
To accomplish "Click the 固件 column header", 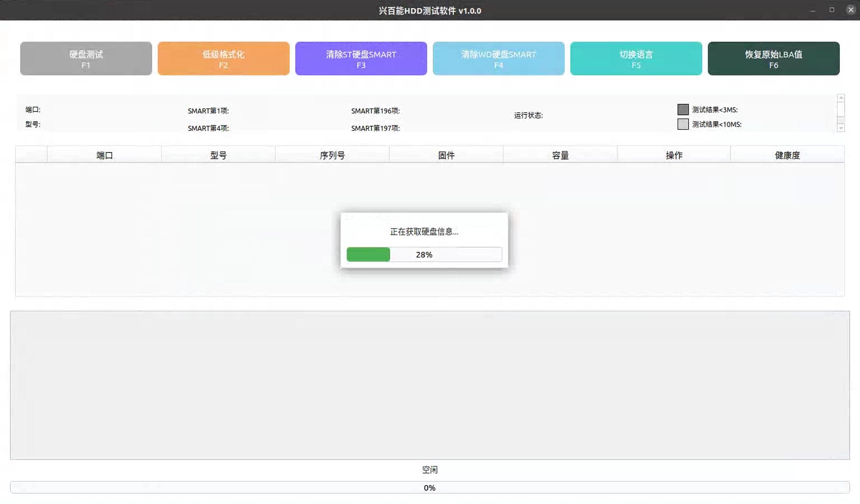I will click(x=446, y=155).
